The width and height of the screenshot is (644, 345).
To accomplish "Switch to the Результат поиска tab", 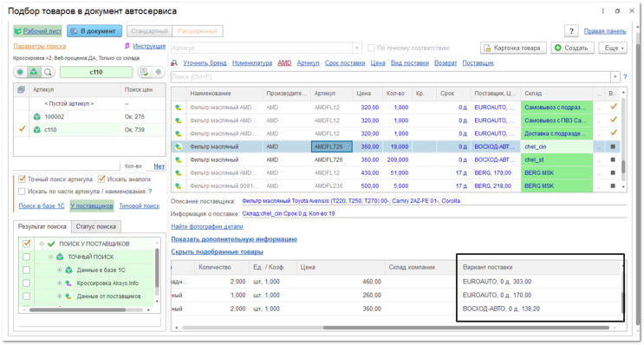I will pyautogui.click(x=42, y=227).
